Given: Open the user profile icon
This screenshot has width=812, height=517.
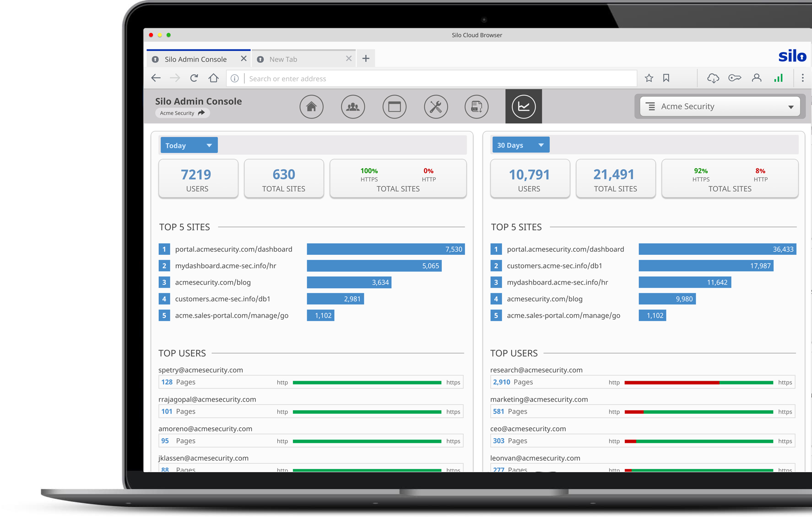Looking at the screenshot, I should point(757,78).
